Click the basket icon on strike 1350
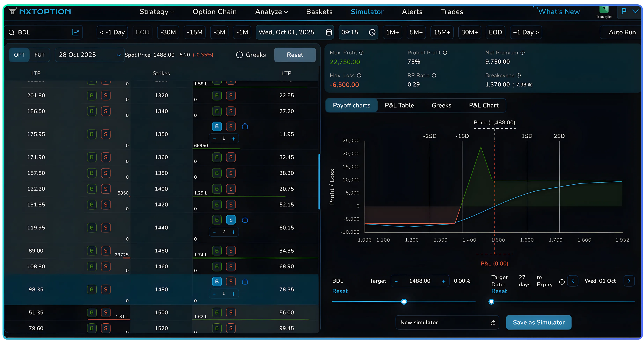The width and height of the screenshot is (644, 340). 245,126
